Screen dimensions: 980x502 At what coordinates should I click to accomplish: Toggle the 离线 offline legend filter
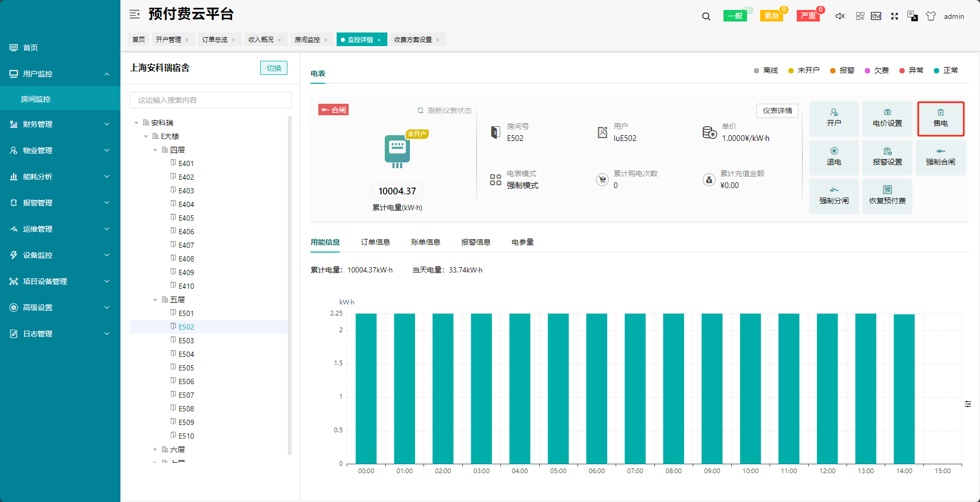click(765, 70)
